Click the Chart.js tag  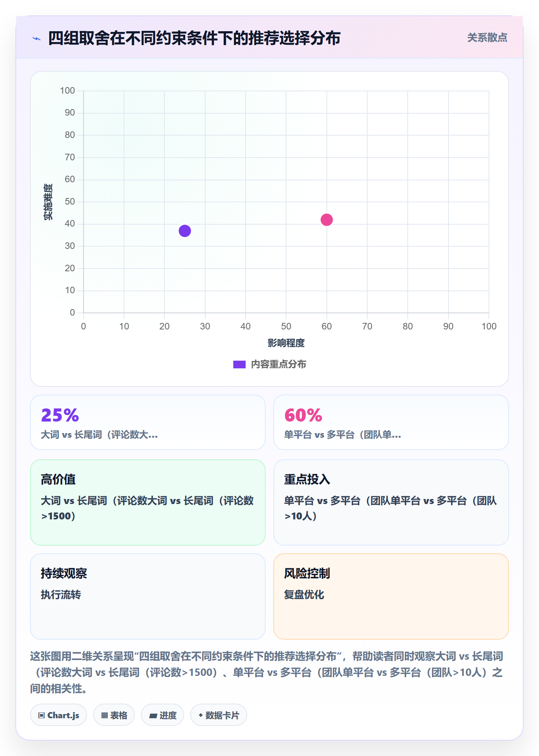pyautogui.click(x=59, y=715)
